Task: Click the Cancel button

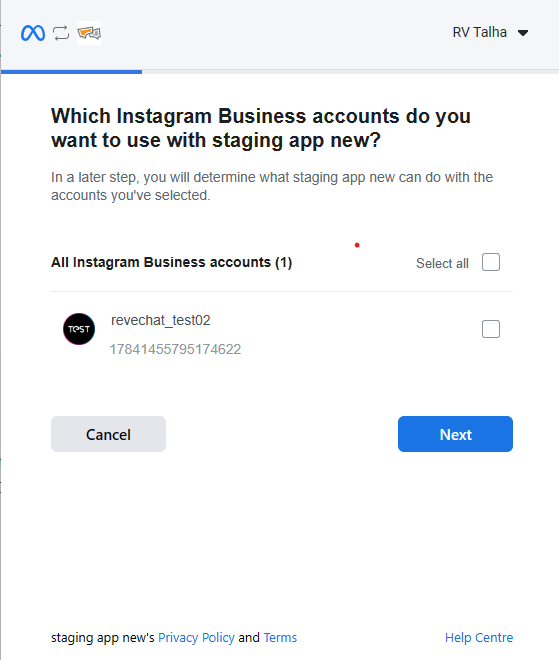Action: pyautogui.click(x=108, y=434)
